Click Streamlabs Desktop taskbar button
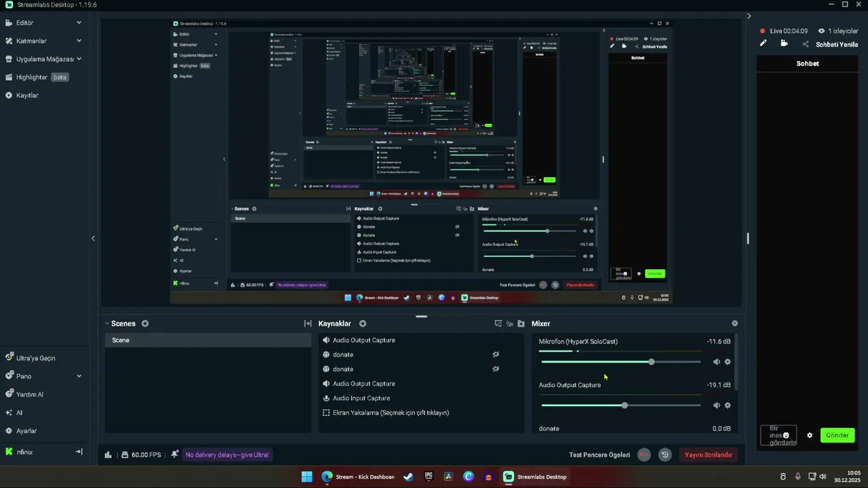The image size is (868, 488). (535, 476)
